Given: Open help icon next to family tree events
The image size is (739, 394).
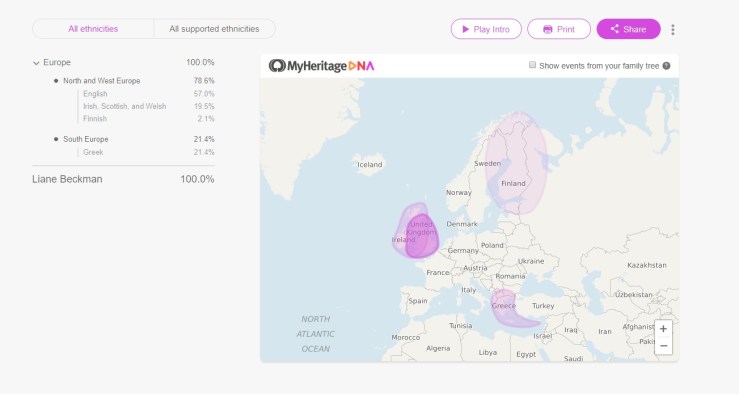Looking at the screenshot, I should (666, 66).
